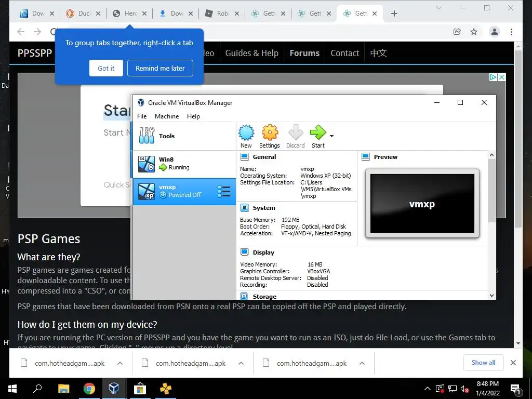532x399 pixels.
Task: Open a new Chrome tab
Action: pyautogui.click(x=394, y=14)
